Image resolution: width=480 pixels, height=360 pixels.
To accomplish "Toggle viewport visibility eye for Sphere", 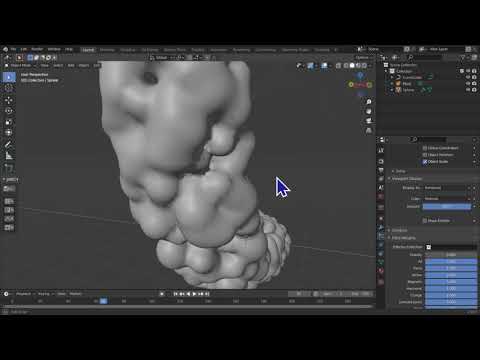I will click(x=468, y=90).
